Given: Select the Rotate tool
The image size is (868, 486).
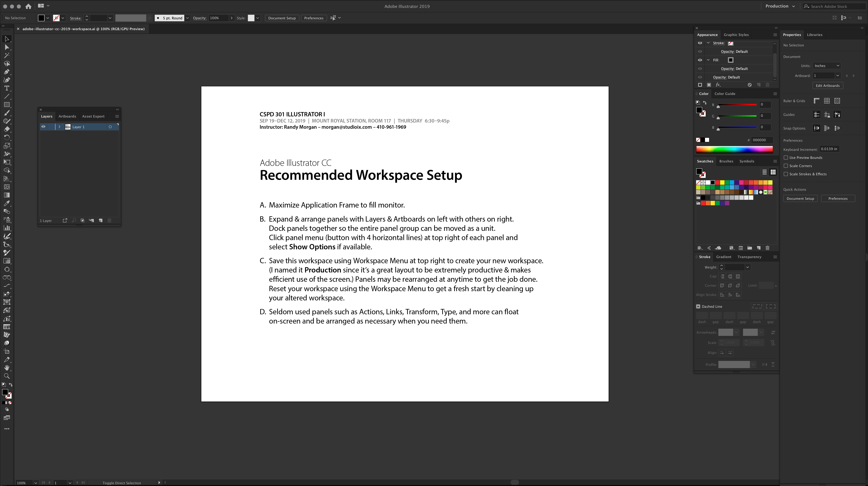Looking at the screenshot, I should tap(7, 138).
